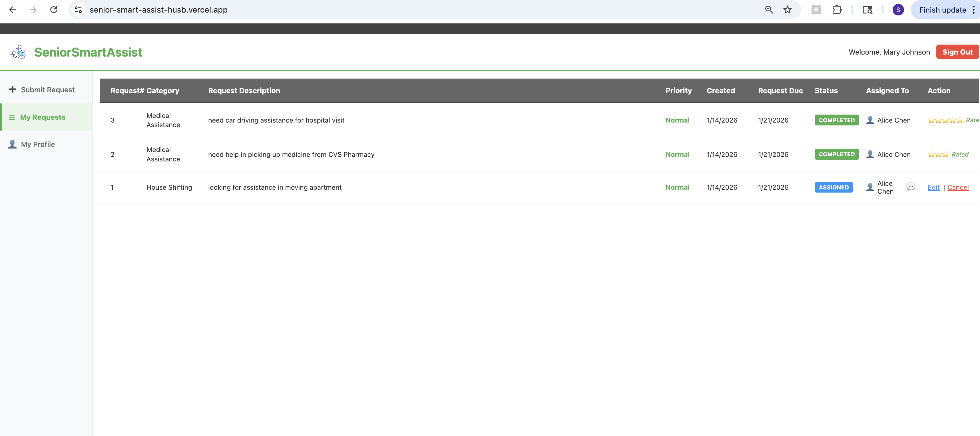Open Submit Request from the sidebar
980x436 pixels.
(47, 90)
